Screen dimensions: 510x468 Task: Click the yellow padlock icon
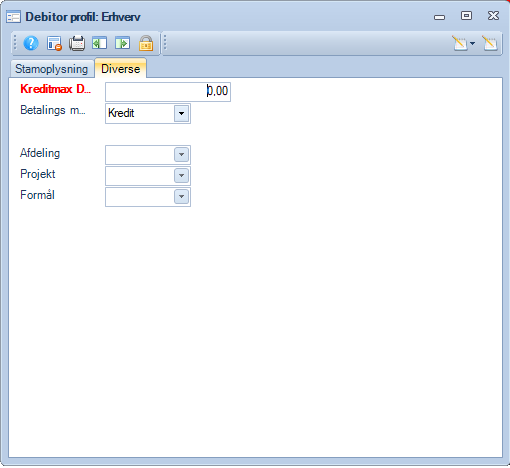coord(146,43)
